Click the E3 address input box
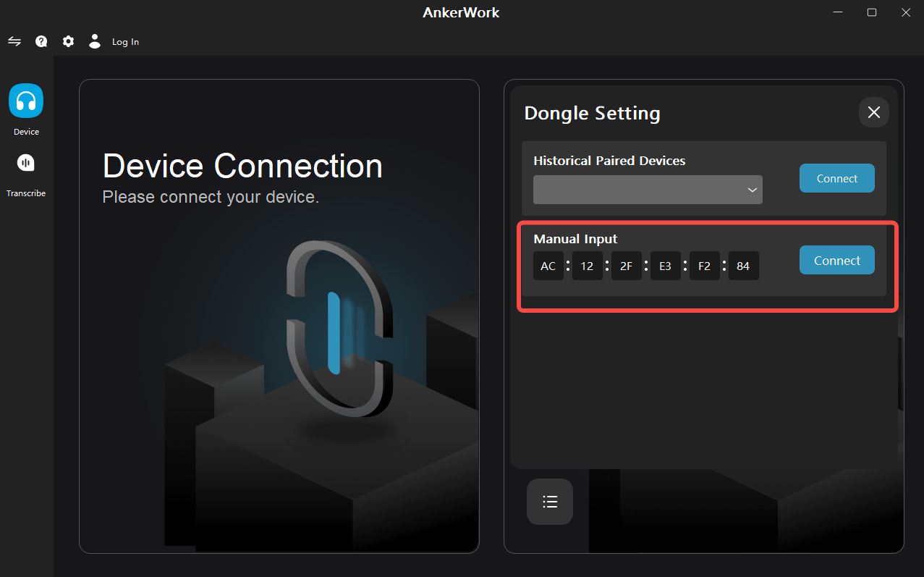Viewport: 924px width, 577px height. 665,266
